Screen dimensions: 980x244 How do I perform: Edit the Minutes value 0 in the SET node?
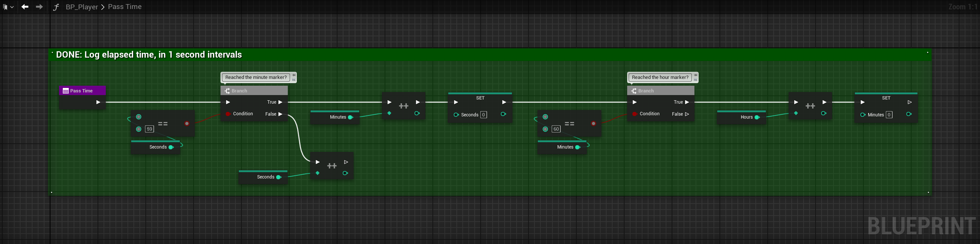889,115
